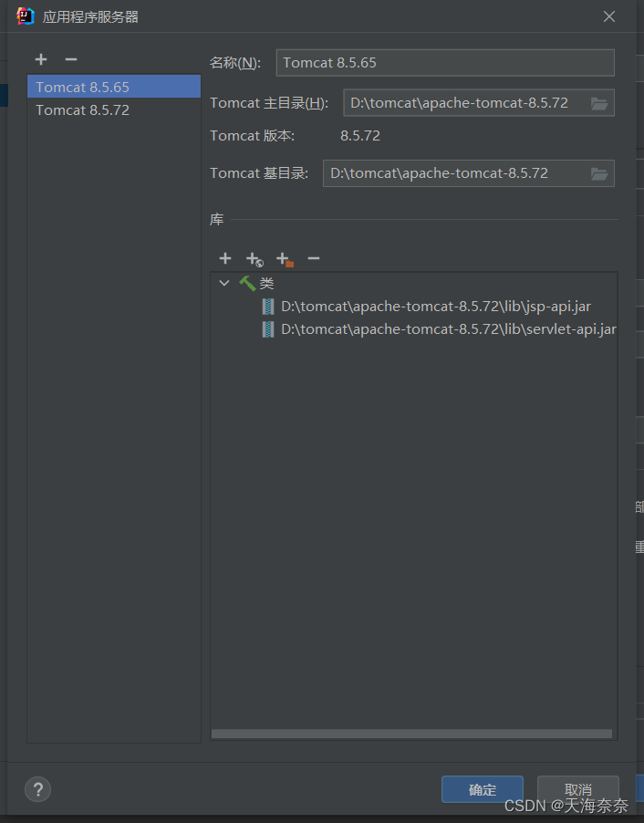This screenshot has width=644, height=823.
Task: Select the servlet-api.jar library entry
Action: (x=448, y=329)
